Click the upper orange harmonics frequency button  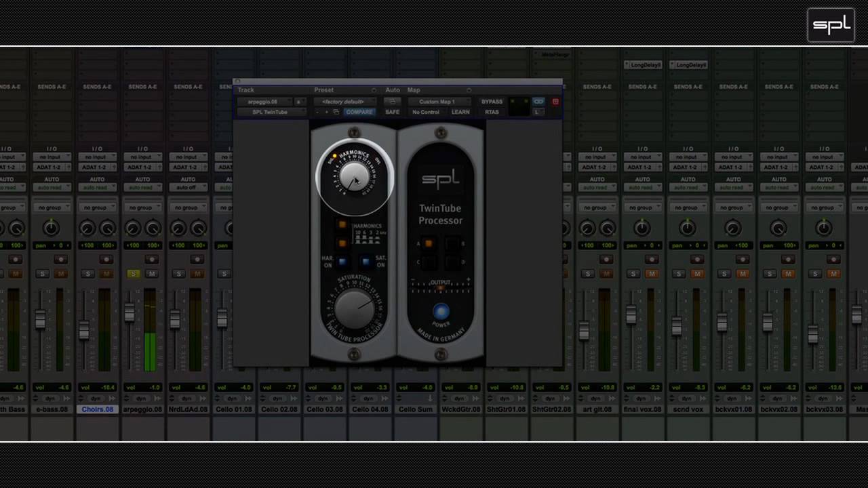pyautogui.click(x=342, y=225)
